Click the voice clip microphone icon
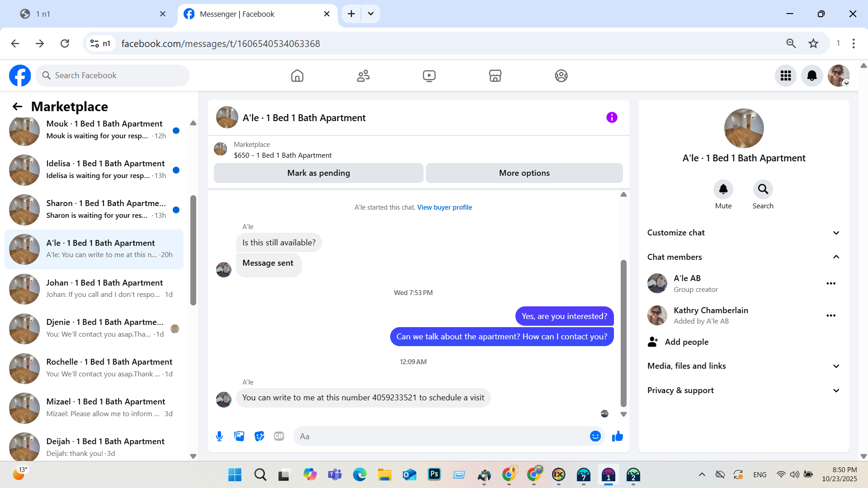The height and width of the screenshot is (488, 868). [x=219, y=436]
